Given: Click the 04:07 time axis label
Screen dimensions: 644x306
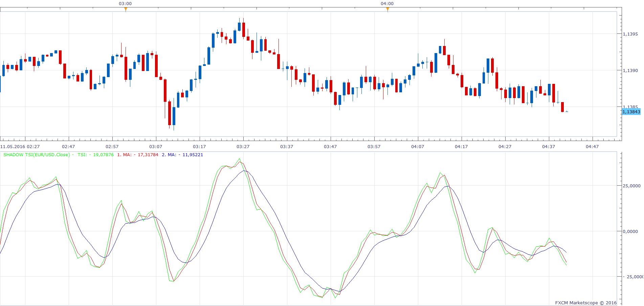Looking at the screenshot, I should point(418,147).
